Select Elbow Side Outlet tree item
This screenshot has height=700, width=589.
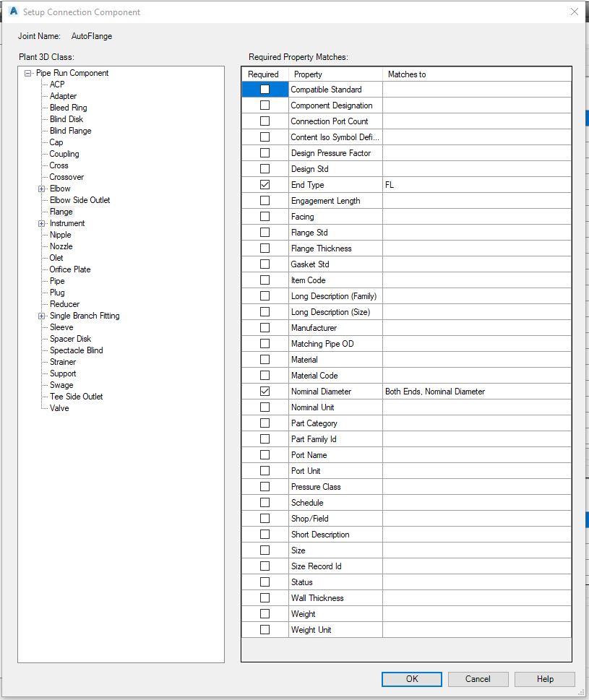pyautogui.click(x=80, y=200)
